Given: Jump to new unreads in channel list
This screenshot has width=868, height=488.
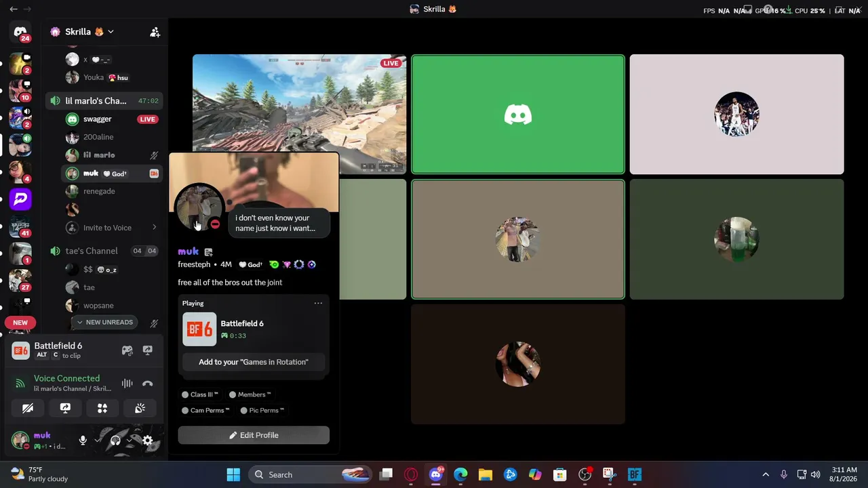Looking at the screenshot, I should tap(105, 322).
